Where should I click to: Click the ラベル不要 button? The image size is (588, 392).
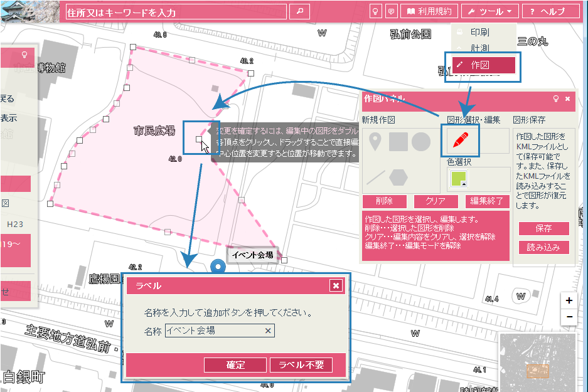pyautogui.click(x=301, y=365)
